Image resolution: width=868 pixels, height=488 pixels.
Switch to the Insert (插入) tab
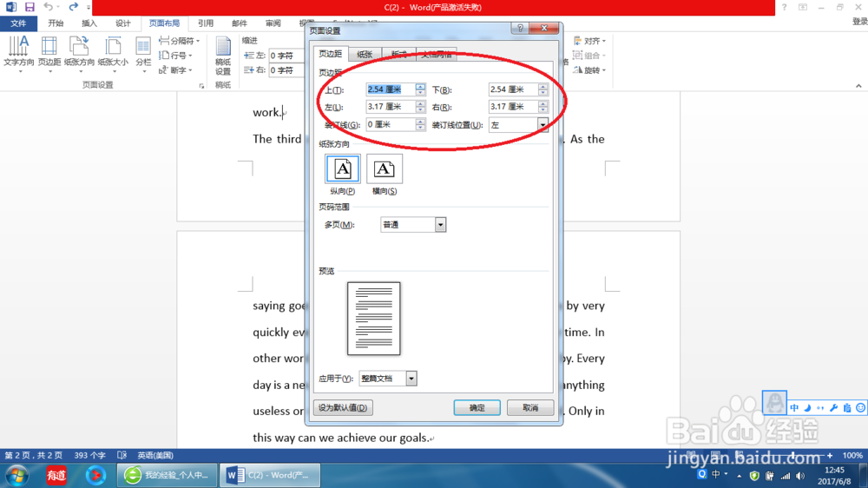[x=89, y=23]
